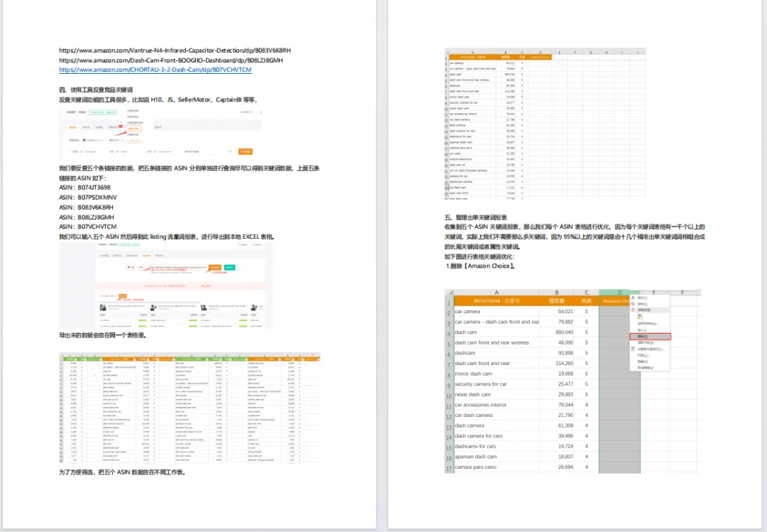Click the ASIN: B07PSDXMNV line
The height and width of the screenshot is (532, 767).
click(88, 197)
